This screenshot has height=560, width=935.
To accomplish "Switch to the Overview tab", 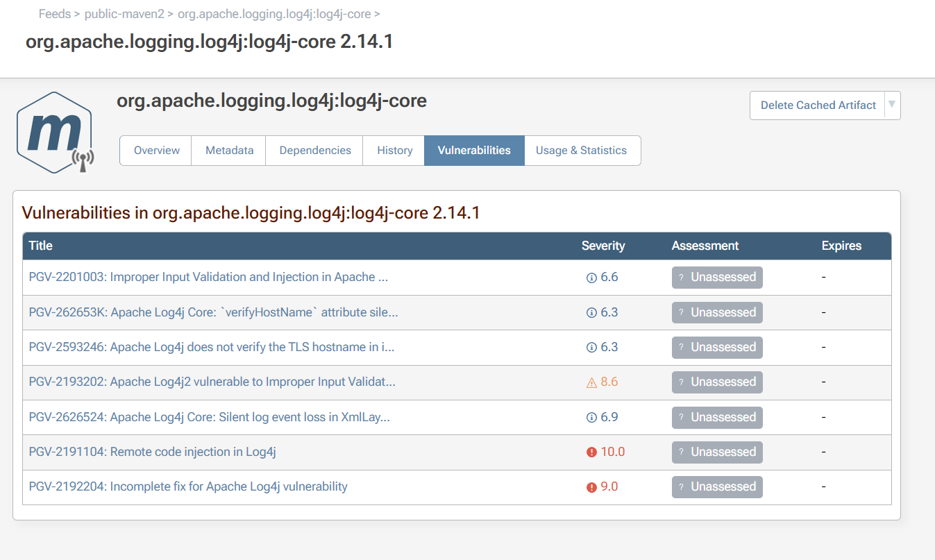I will pyautogui.click(x=156, y=151).
